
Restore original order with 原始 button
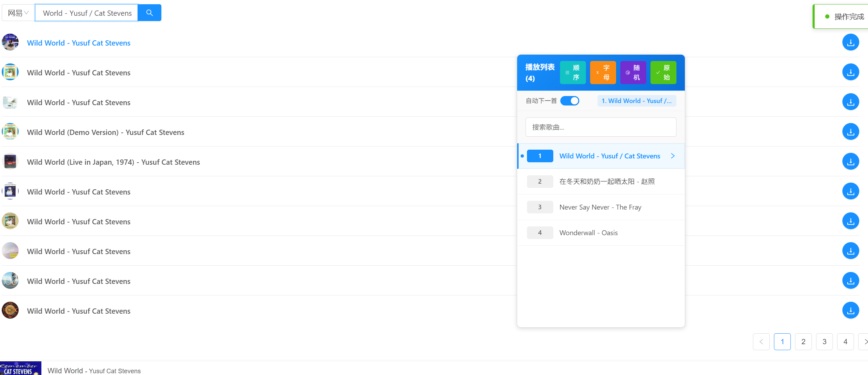663,73
